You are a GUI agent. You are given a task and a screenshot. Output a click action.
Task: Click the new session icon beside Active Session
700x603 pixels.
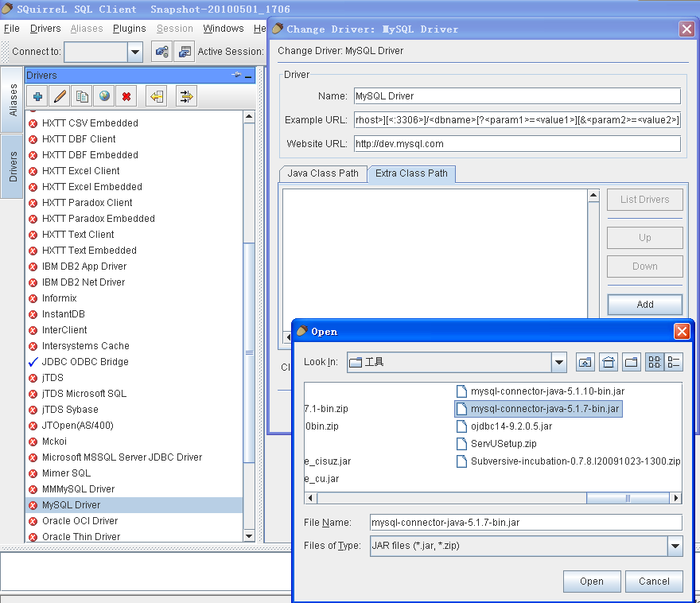pyautogui.click(x=184, y=52)
